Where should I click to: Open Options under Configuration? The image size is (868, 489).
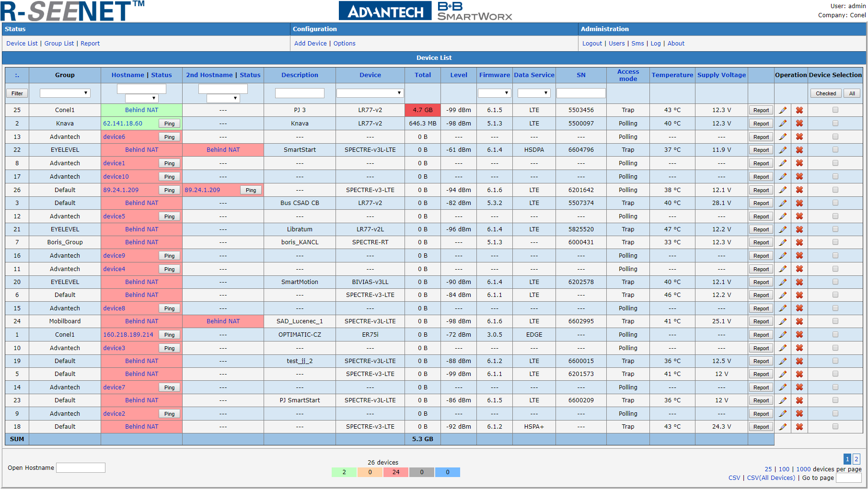[345, 44]
